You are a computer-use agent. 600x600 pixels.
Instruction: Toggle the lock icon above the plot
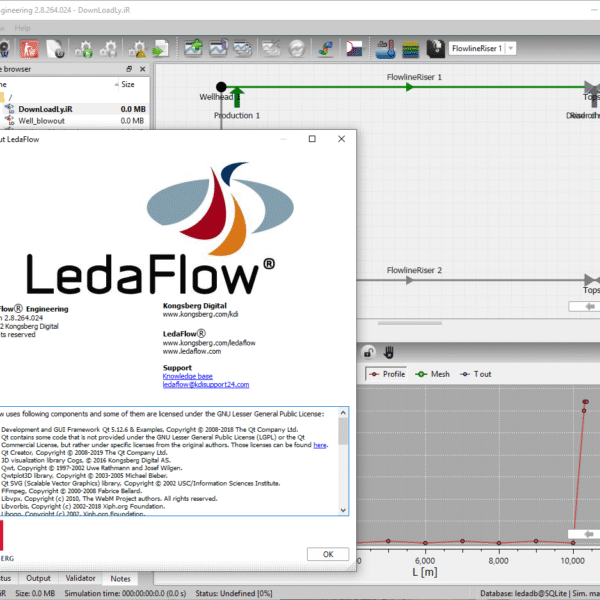368,352
